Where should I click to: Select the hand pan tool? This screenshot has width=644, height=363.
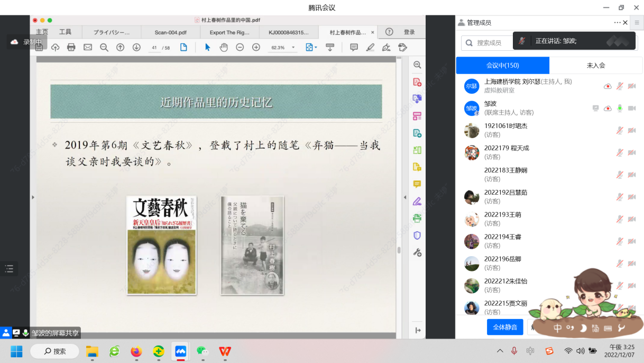pyautogui.click(x=224, y=48)
